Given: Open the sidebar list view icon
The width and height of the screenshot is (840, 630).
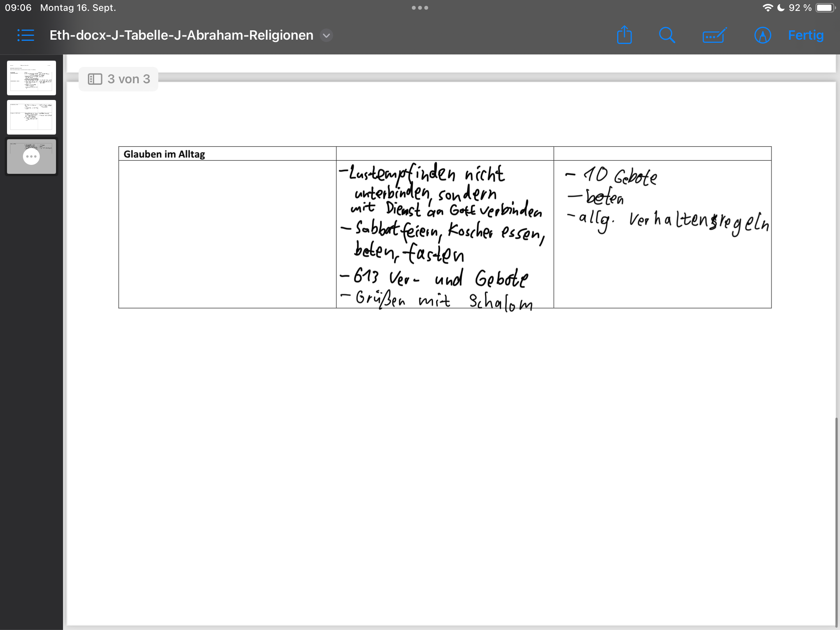Looking at the screenshot, I should (x=26, y=35).
